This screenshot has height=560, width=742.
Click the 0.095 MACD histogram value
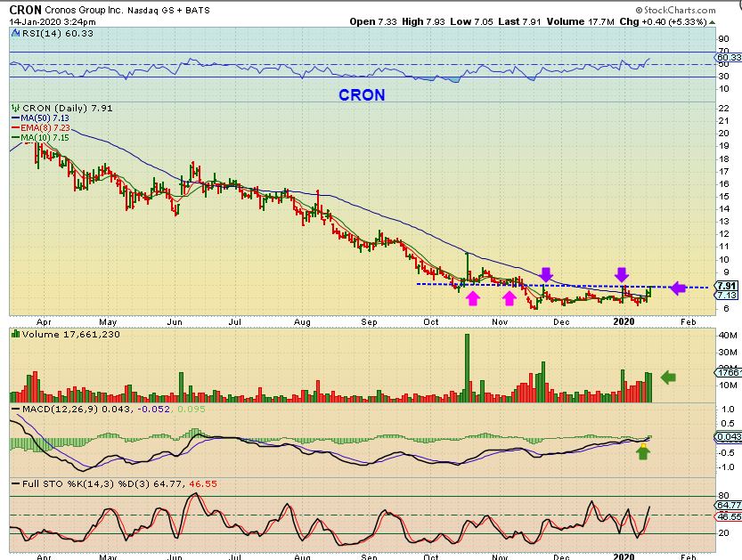[192, 409]
